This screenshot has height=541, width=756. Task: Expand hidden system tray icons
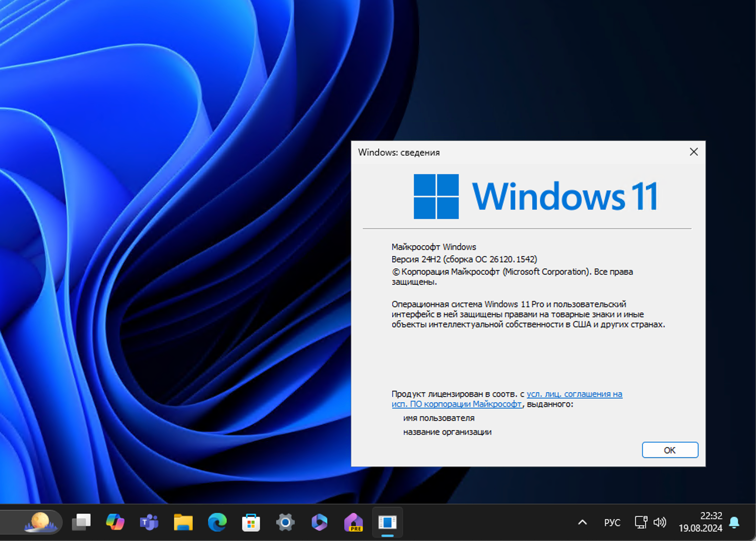[582, 522]
